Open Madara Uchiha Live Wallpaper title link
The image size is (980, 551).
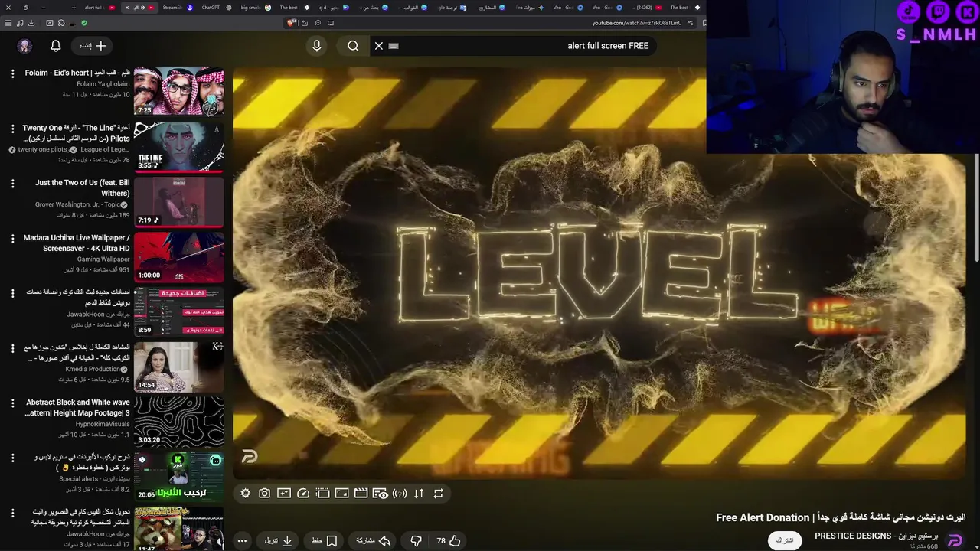77,243
